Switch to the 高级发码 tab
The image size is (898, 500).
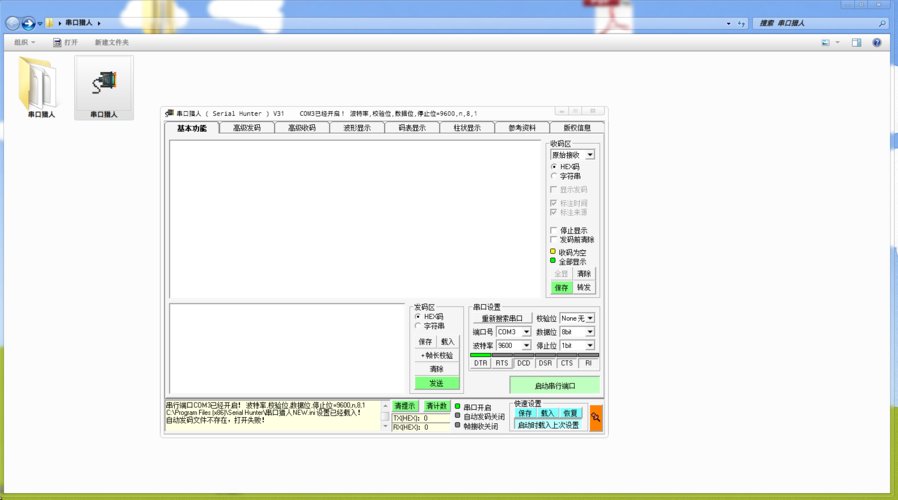(x=247, y=128)
